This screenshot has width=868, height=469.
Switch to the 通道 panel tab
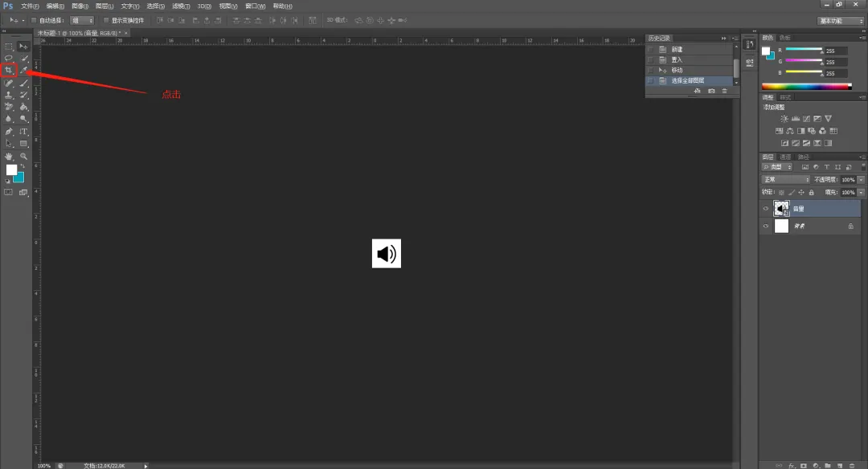pos(784,156)
